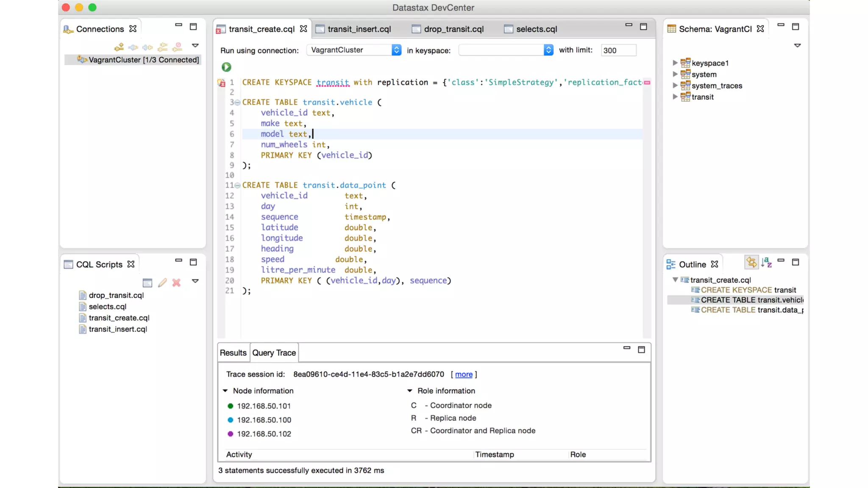Click the New Connection plug icon
Screen dimensions: 868x488
coord(119,47)
